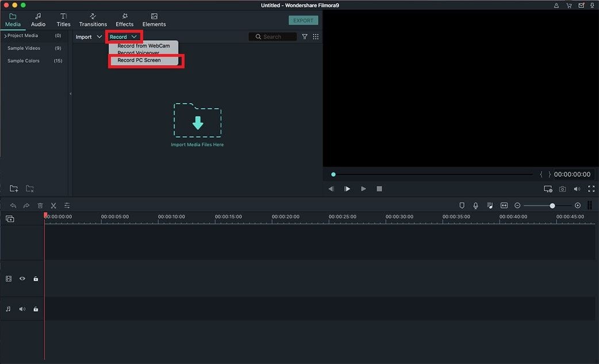Add a new media folder
Image resolution: width=599 pixels, height=364 pixels.
[x=14, y=188]
